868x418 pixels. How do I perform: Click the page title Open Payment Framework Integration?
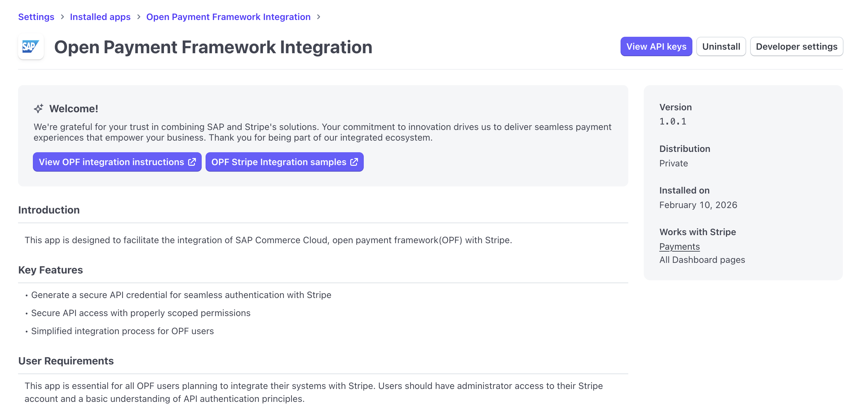coord(213,47)
